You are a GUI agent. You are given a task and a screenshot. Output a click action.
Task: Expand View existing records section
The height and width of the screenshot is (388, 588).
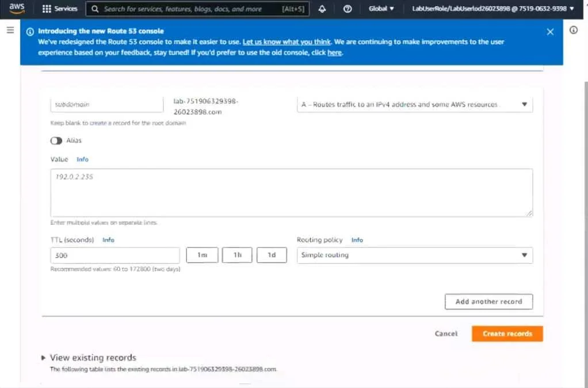coord(89,357)
